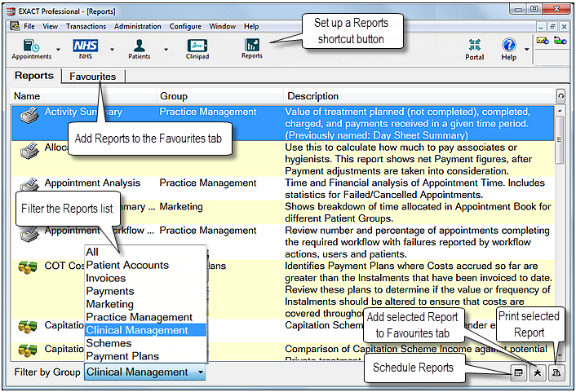
Task: Open the Help menu in the menu bar
Action: (x=251, y=26)
